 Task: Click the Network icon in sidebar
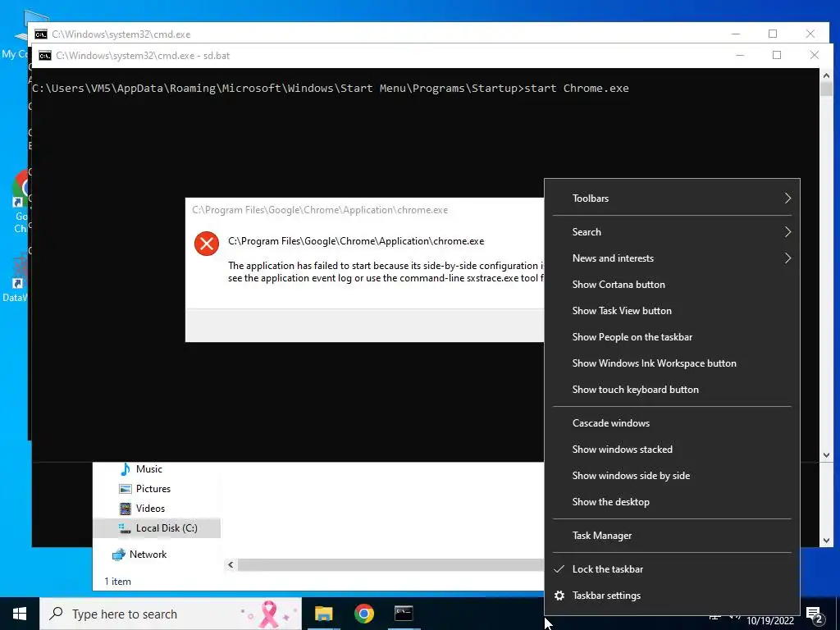click(119, 555)
